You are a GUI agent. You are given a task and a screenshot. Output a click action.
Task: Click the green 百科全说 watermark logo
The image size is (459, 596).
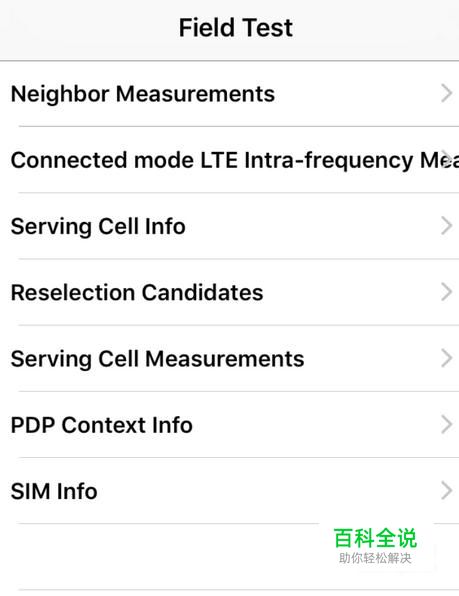[375, 538]
